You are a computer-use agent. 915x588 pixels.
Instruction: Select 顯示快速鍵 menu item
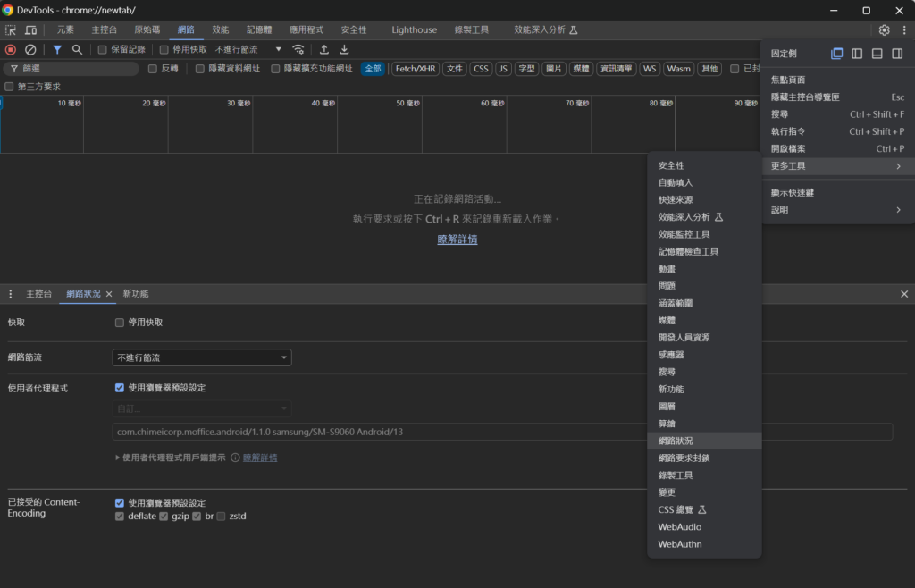[836, 192]
